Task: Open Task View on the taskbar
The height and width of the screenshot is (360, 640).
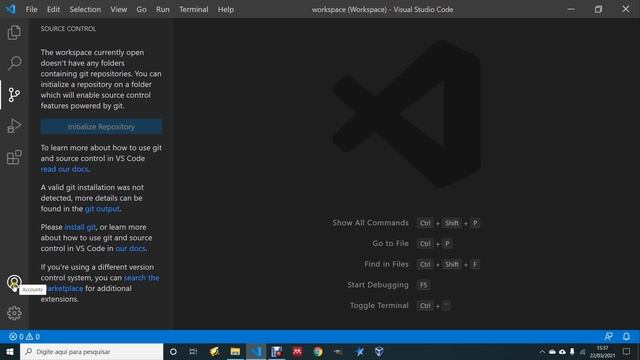Action: (193, 351)
